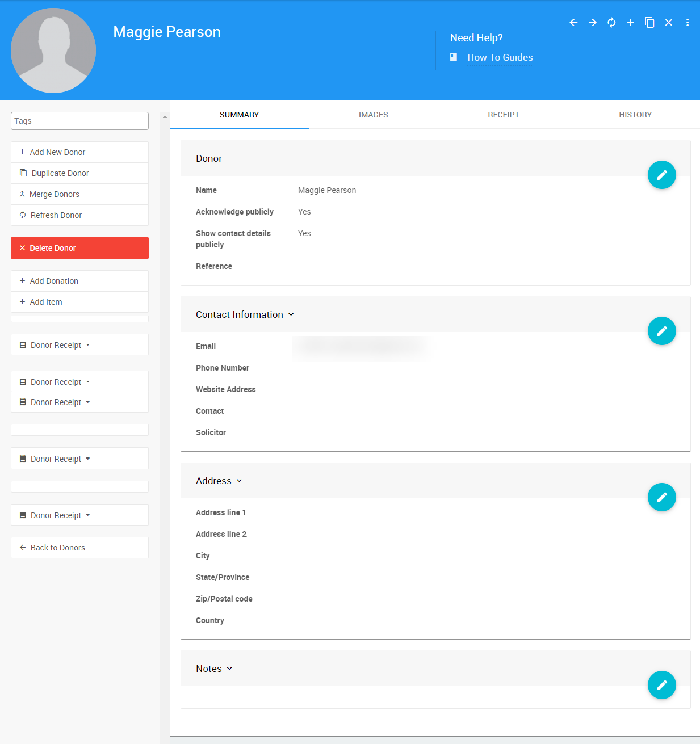Click the refresh icon in header toolbar
700x744 pixels.
611,23
